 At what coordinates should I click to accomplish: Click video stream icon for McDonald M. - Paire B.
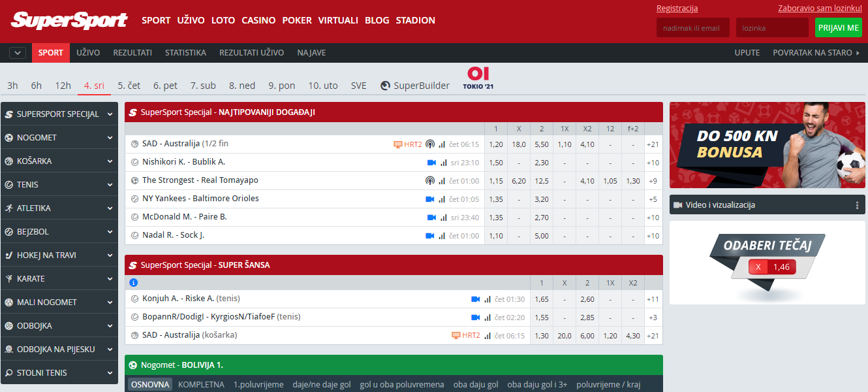(431, 218)
